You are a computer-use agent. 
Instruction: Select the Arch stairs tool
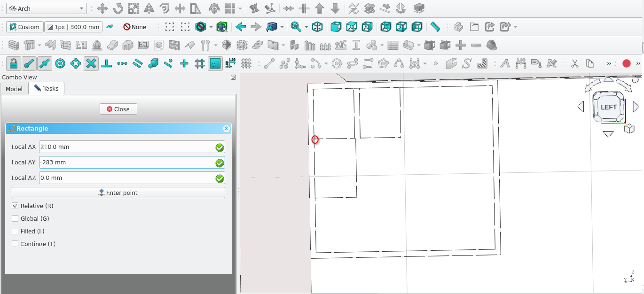pyautogui.click(x=257, y=46)
